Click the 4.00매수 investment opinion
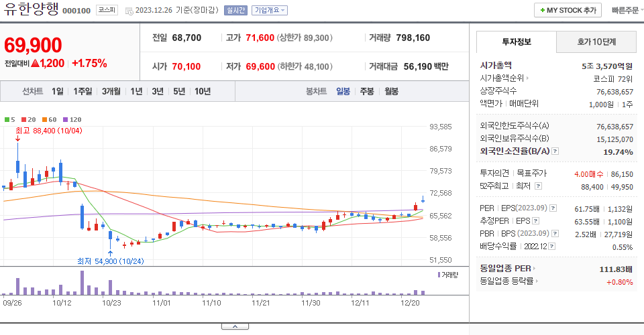The height and width of the screenshot is (335, 644). click(588, 174)
